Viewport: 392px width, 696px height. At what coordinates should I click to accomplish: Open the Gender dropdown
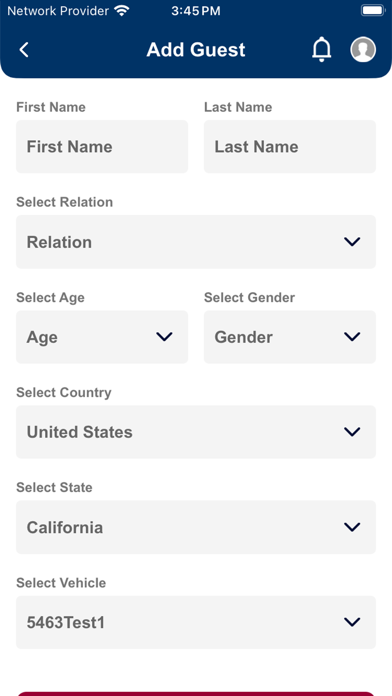[x=290, y=337]
